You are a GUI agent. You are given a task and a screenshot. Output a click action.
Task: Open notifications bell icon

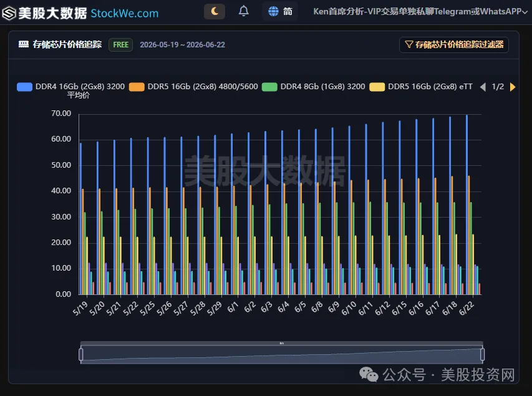click(244, 11)
